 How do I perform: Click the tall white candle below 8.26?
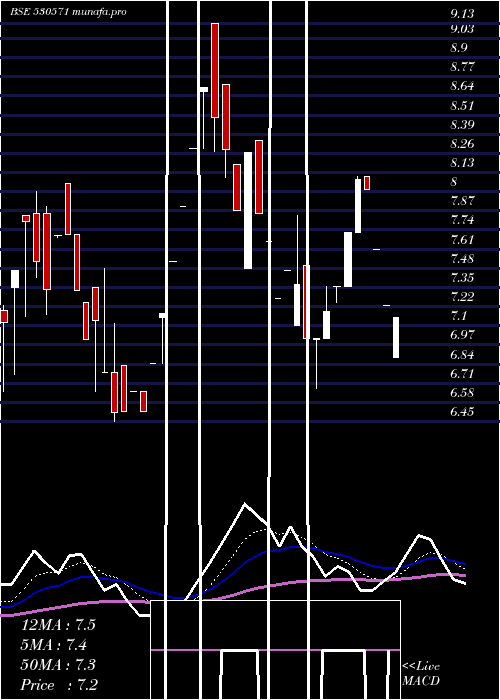pos(248,210)
